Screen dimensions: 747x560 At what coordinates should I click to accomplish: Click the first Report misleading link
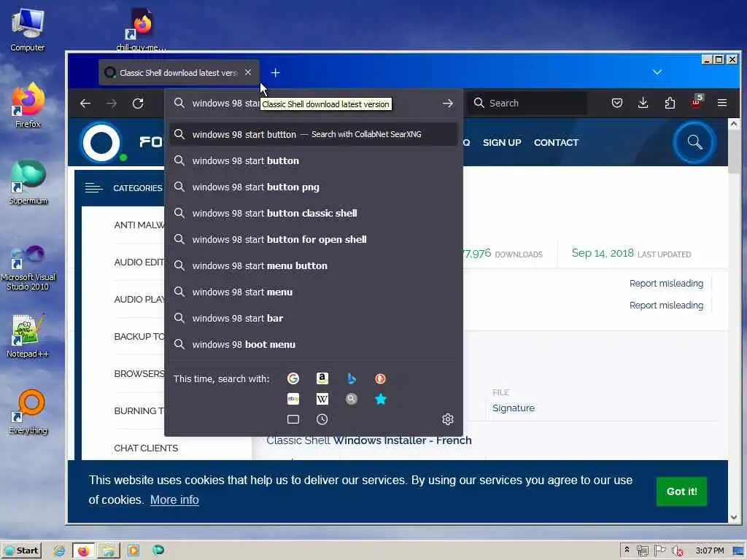click(666, 284)
